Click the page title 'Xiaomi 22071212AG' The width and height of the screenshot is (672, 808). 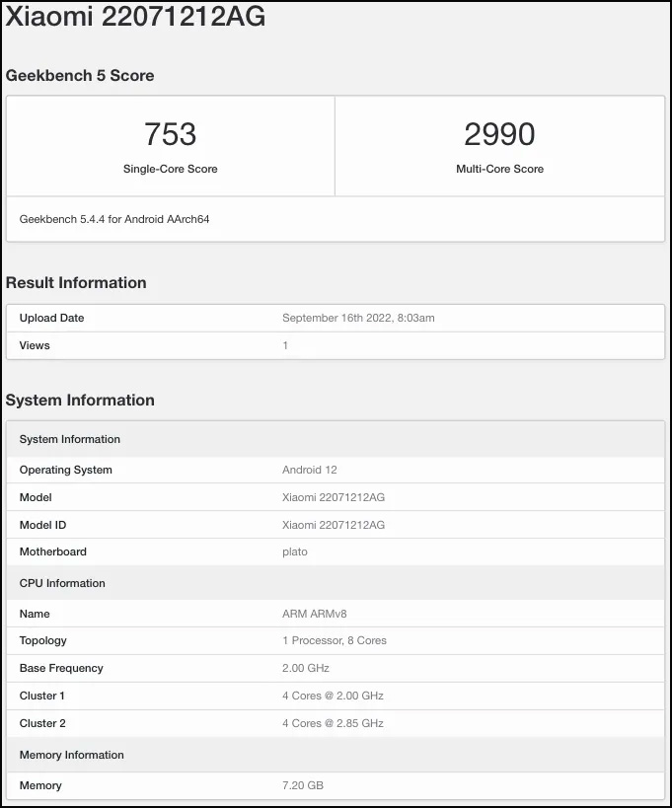tap(135, 16)
